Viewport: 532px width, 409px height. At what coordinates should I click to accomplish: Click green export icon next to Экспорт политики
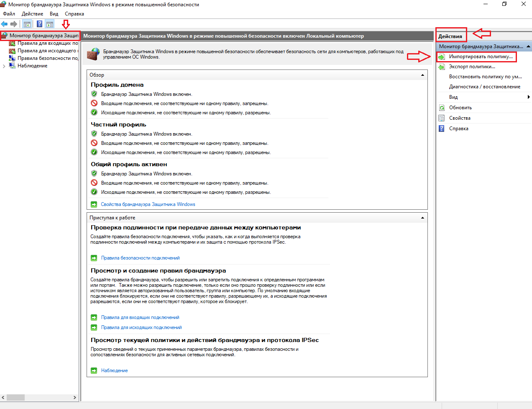(x=442, y=67)
